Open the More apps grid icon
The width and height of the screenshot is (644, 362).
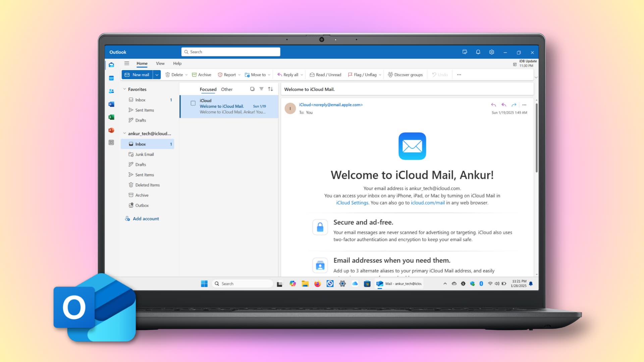point(111,142)
